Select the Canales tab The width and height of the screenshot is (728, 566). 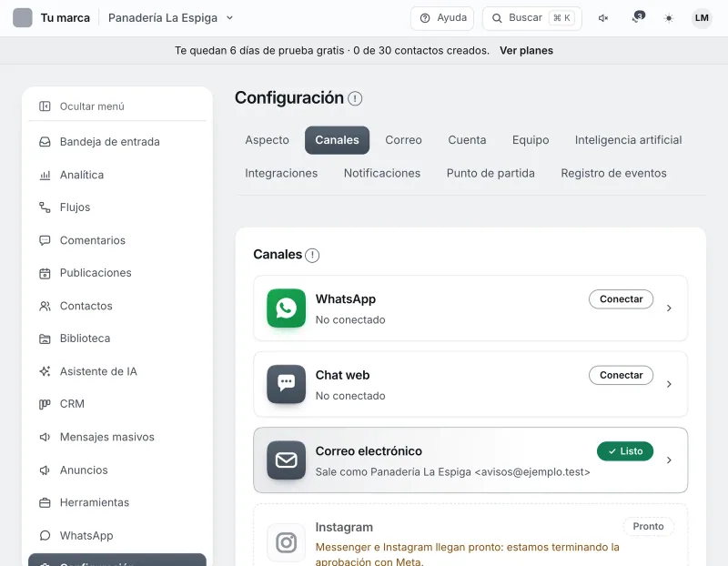coord(337,140)
